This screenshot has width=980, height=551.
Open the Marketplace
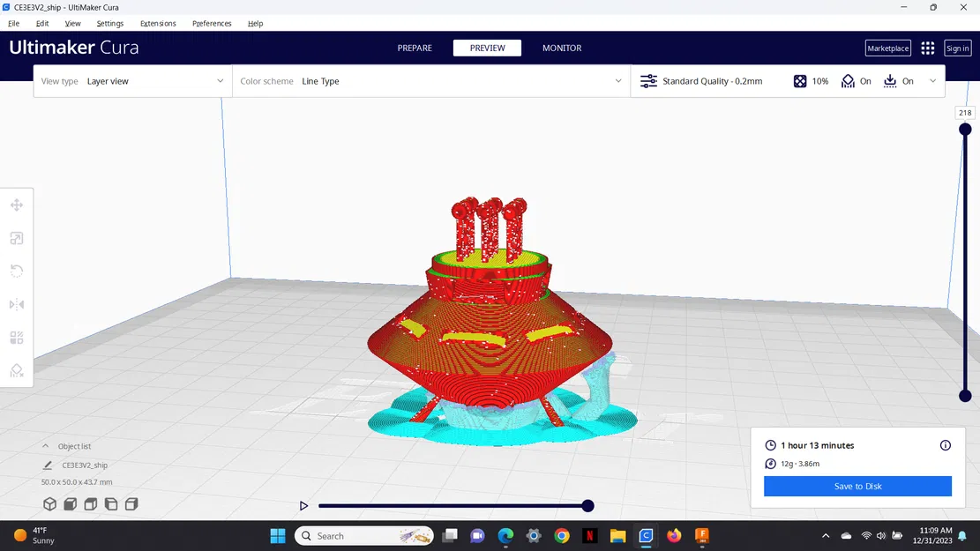(x=887, y=48)
